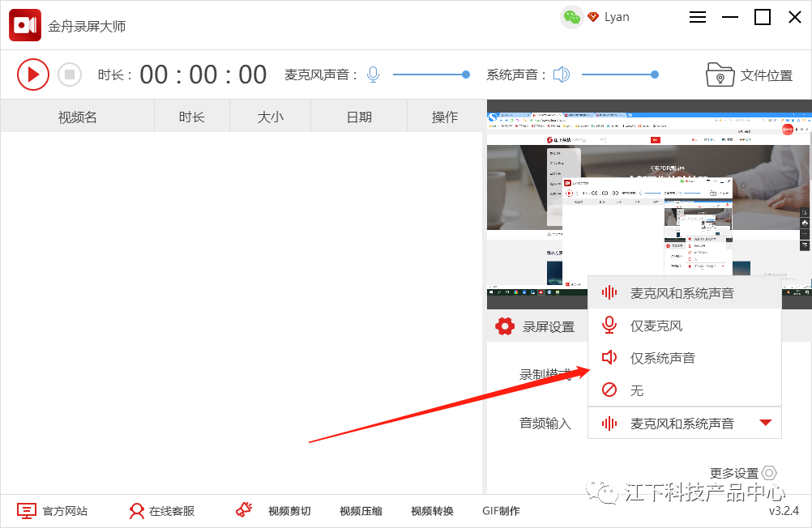Sort by 日期 column header
Viewport: 812px width, 528px height.
359,117
